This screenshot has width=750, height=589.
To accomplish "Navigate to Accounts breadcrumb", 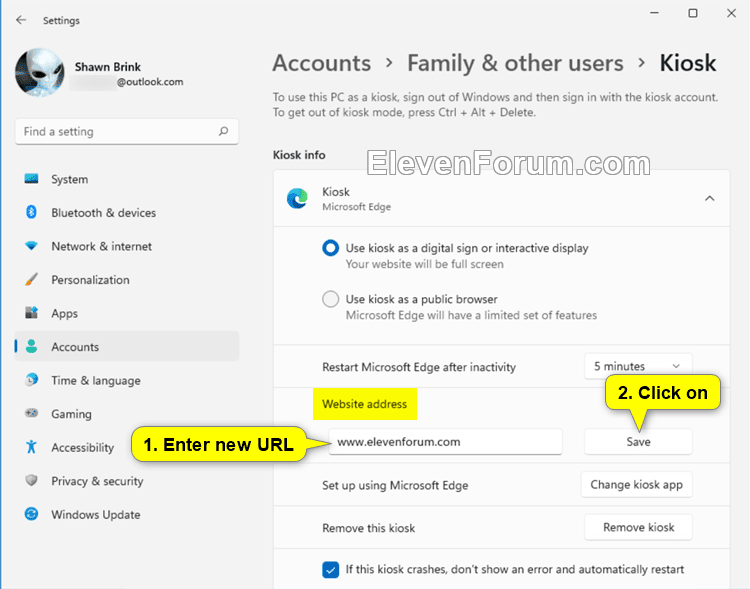I will [x=322, y=63].
